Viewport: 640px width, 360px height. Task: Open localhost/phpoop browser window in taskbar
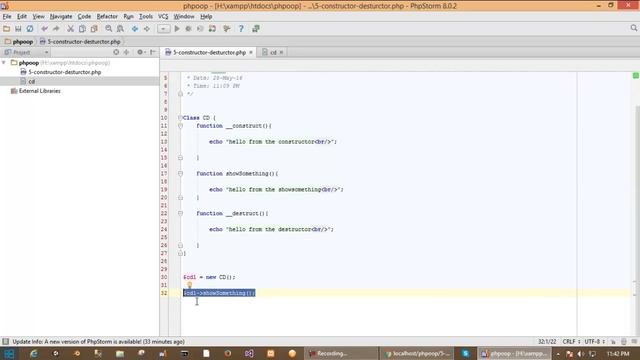pos(418,353)
